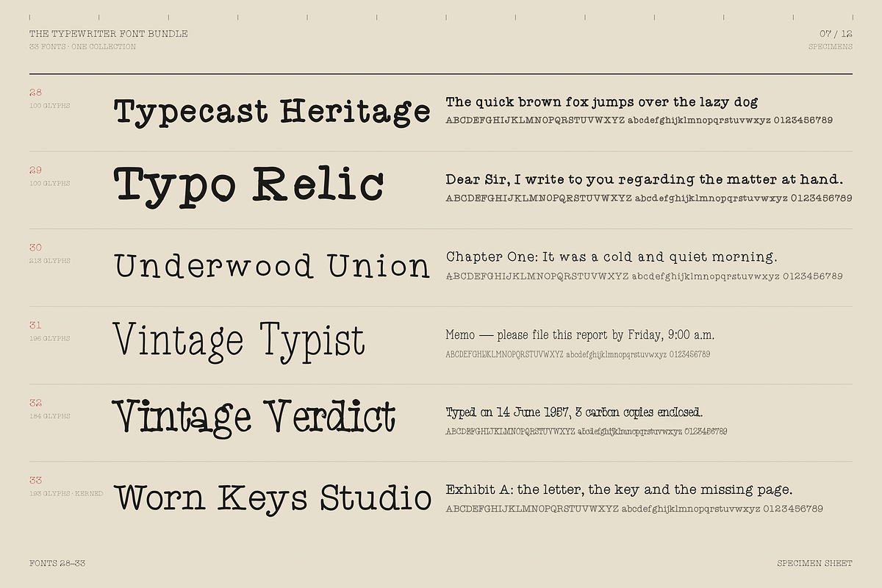Click the subtitle '33 FONTS · ONE COLLECTION'
The width and height of the screenshot is (882, 588).
point(82,47)
